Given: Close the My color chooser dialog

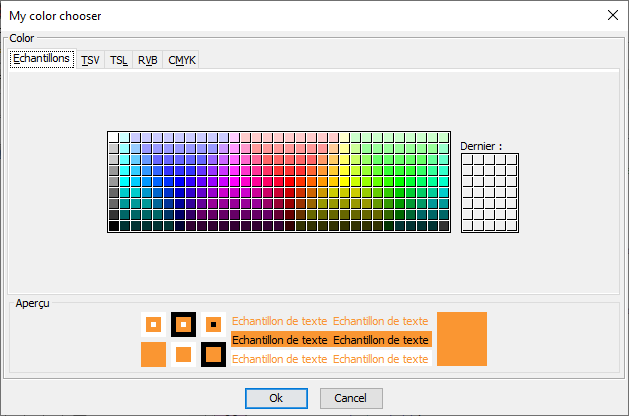Looking at the screenshot, I should [x=612, y=16].
